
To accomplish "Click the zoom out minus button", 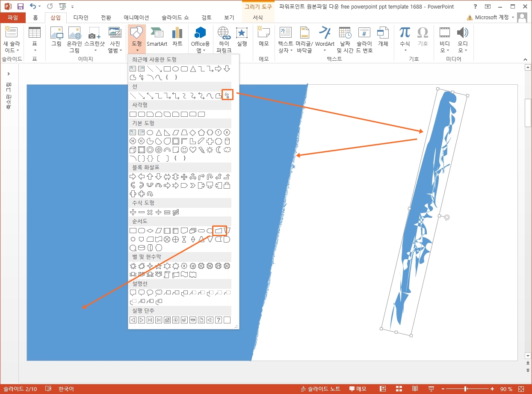I will 442,389.
